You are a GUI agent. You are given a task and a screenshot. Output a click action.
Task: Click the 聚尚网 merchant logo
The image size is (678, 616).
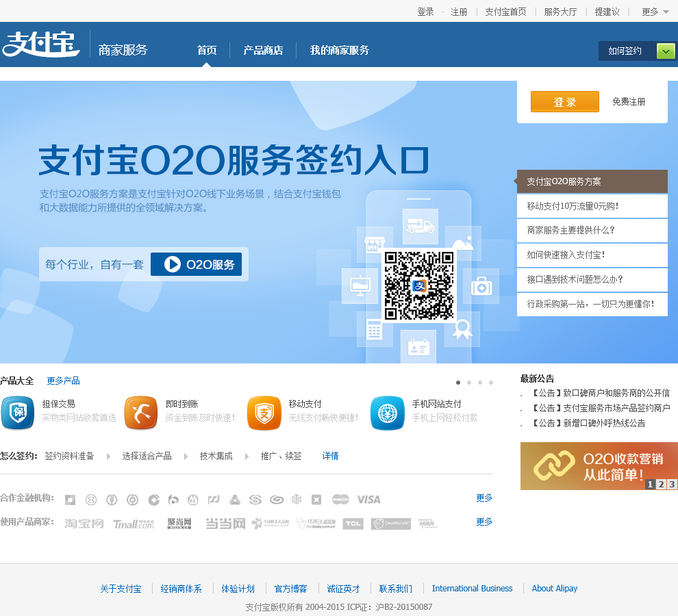tap(179, 524)
